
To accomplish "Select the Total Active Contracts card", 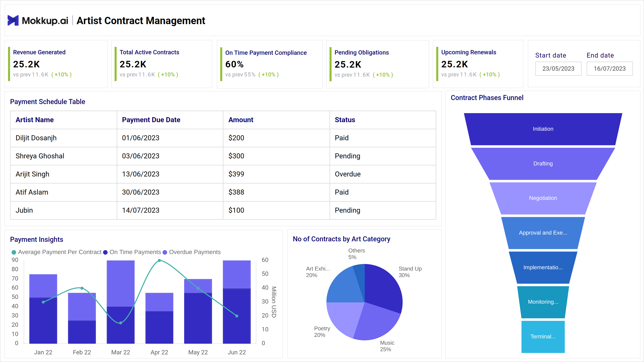I will click(x=162, y=64).
